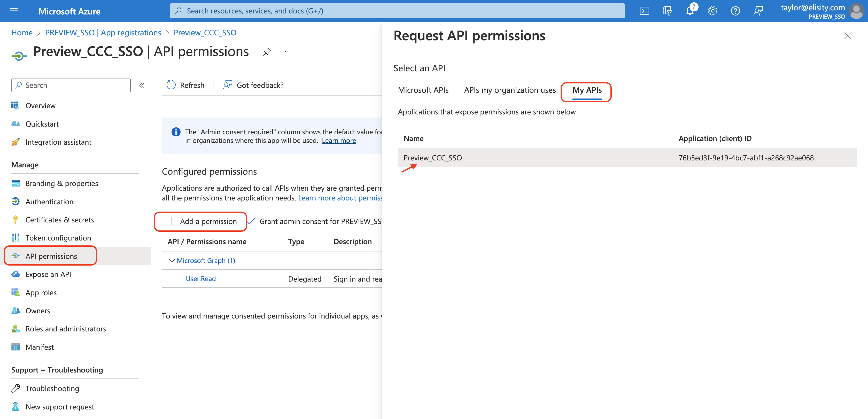Click the Application (client) ID column header
868x419 pixels.
click(715, 138)
